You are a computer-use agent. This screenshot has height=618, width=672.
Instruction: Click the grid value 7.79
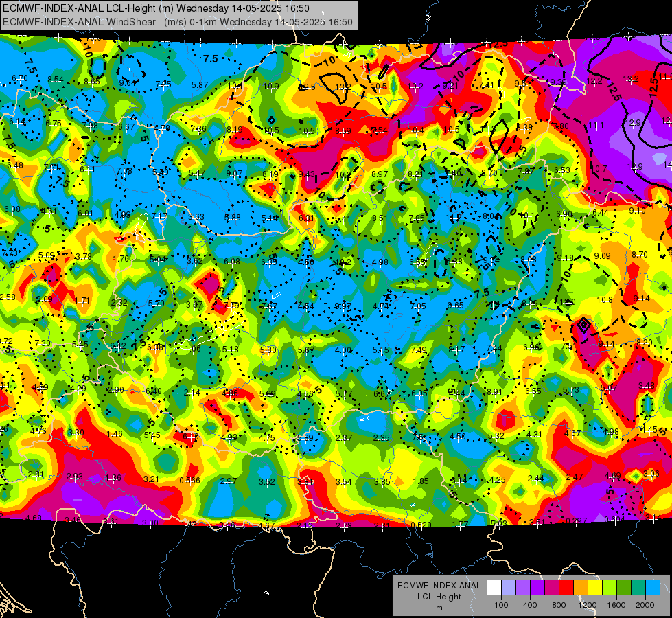tap(231, 305)
